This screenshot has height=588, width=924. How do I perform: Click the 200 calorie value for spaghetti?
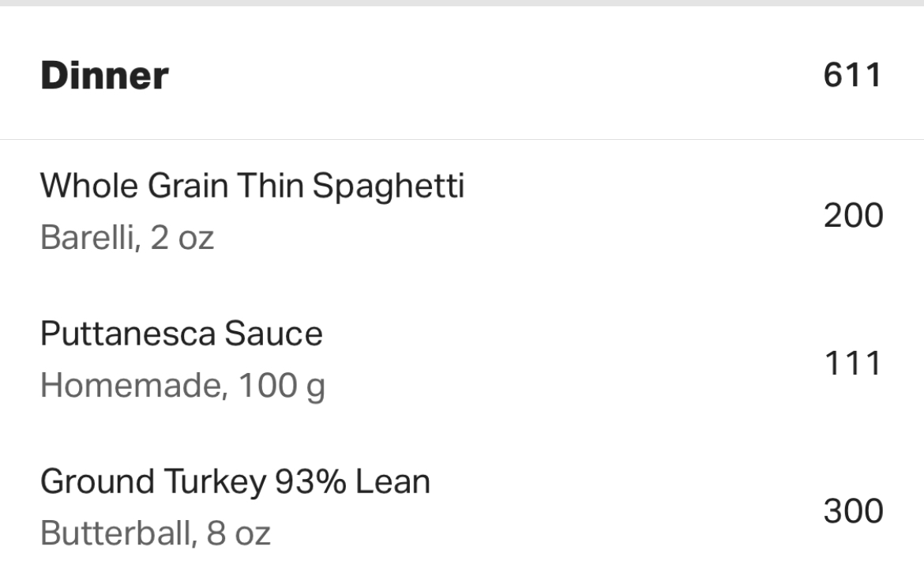853,215
